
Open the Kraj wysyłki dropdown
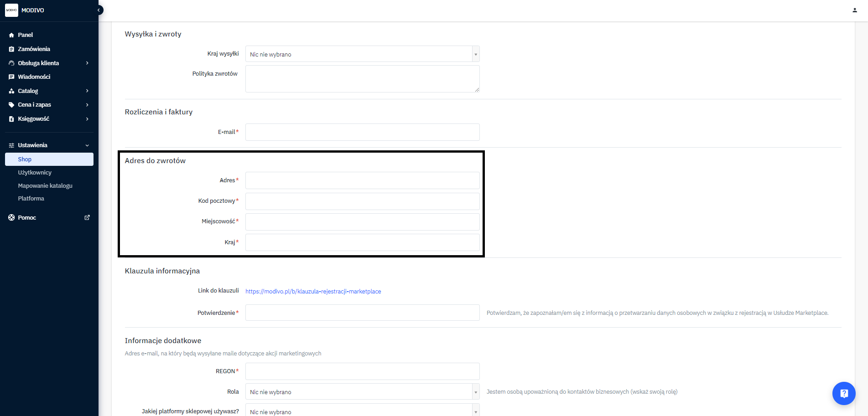(362, 54)
